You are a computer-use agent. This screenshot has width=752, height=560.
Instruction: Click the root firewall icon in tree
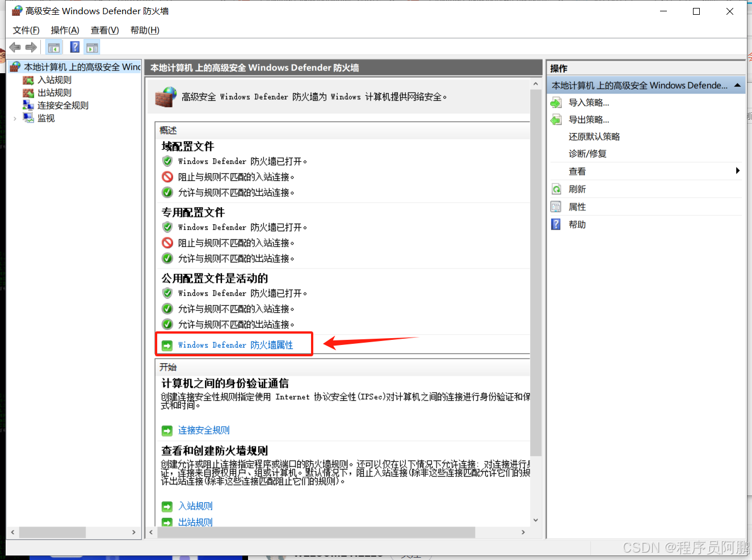[15, 67]
